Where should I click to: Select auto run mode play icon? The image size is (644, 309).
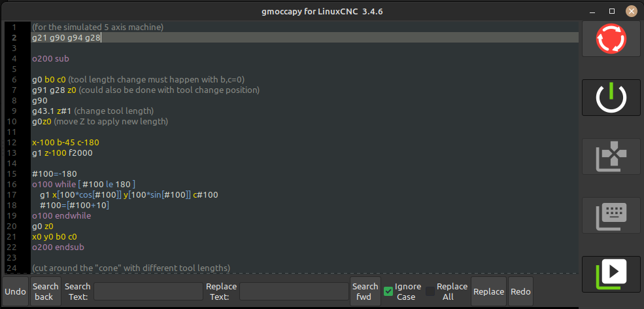(611, 274)
